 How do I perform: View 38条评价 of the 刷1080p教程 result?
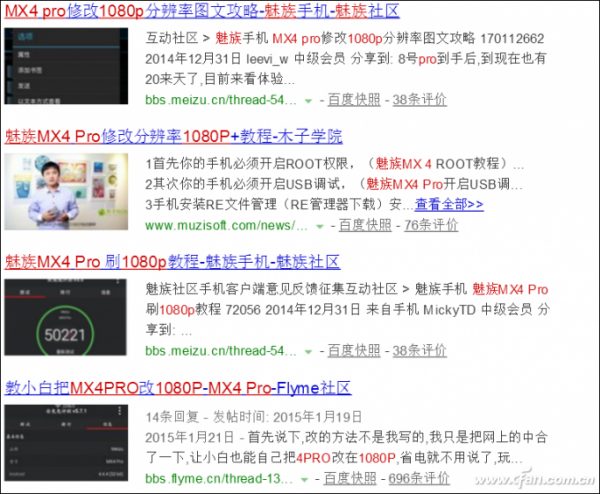click(420, 351)
